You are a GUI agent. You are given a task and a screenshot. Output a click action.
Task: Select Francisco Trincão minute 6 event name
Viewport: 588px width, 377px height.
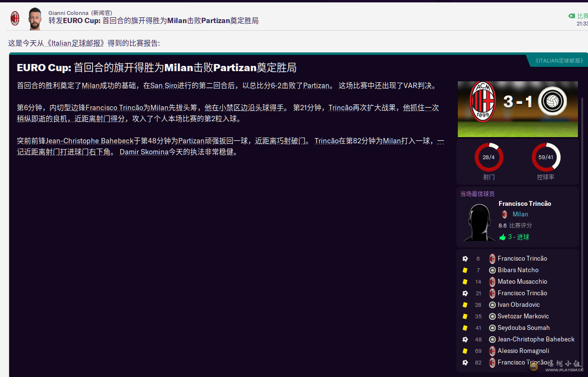coord(522,259)
